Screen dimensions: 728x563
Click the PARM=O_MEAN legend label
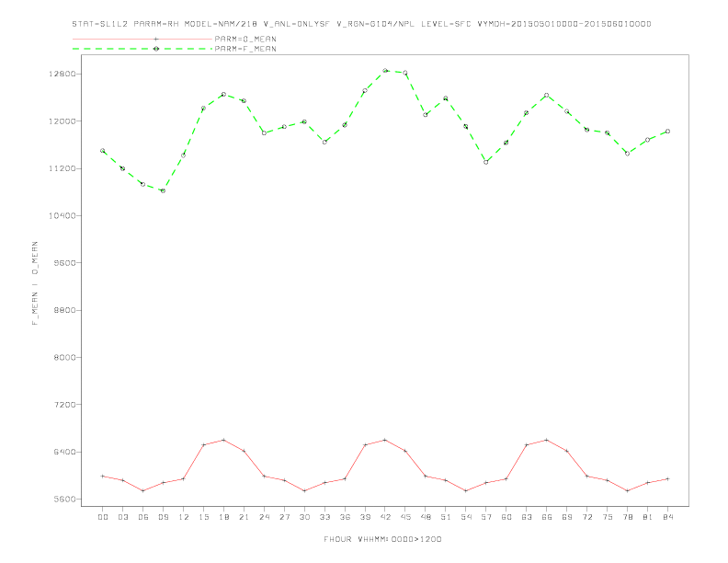245,39
